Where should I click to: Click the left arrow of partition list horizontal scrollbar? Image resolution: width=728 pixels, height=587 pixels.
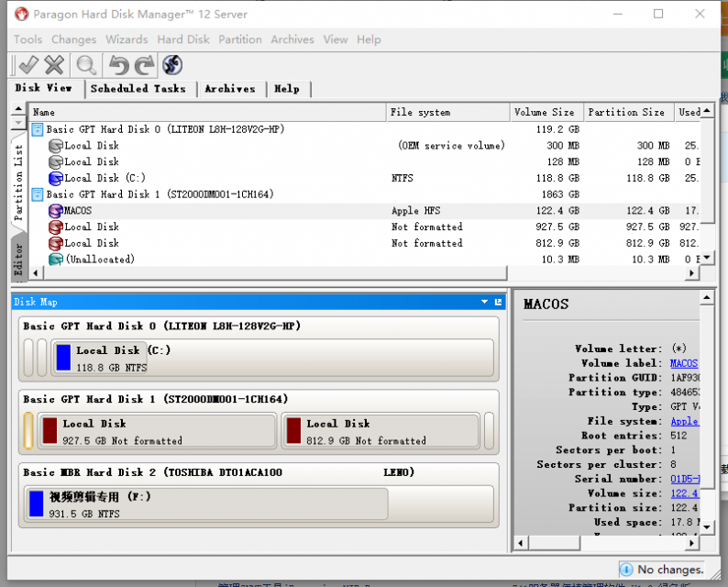click(x=36, y=273)
